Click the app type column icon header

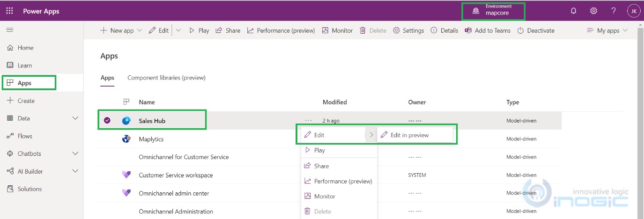126,102
